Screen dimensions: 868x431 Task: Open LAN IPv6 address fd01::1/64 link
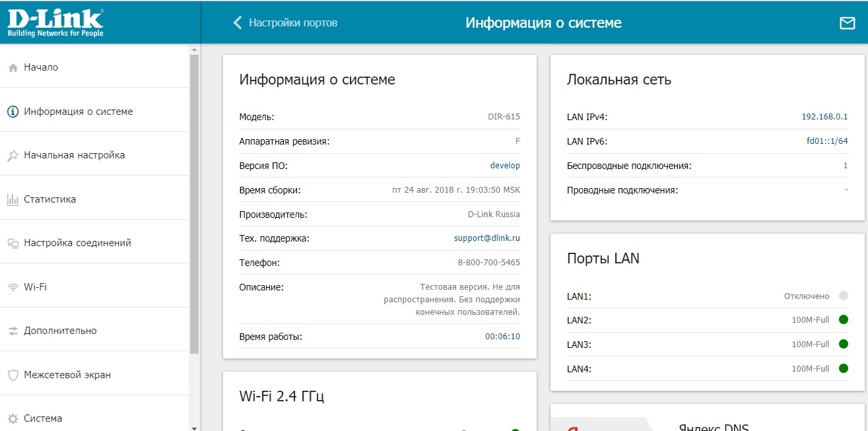[827, 141]
